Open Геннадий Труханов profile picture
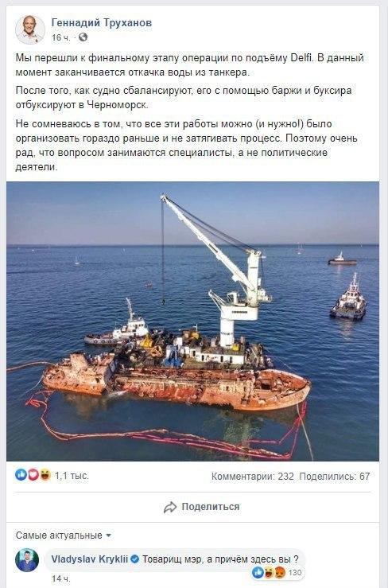 click(30, 29)
